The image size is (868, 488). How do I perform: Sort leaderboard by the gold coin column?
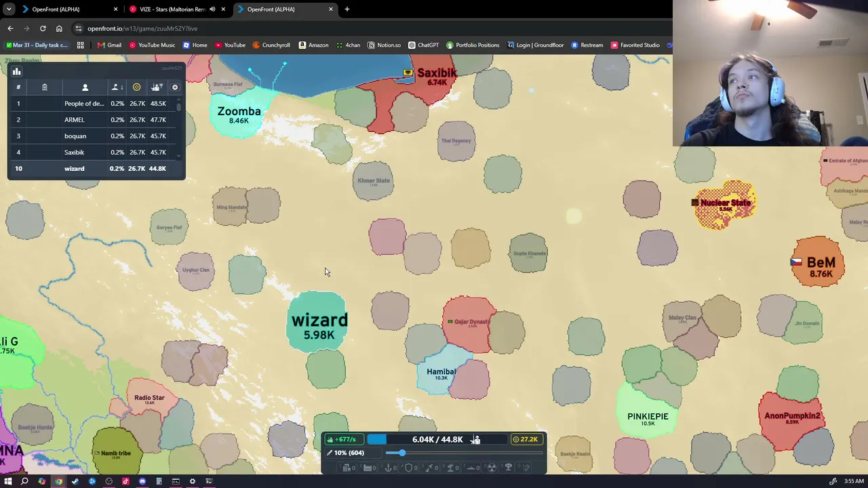point(136,87)
